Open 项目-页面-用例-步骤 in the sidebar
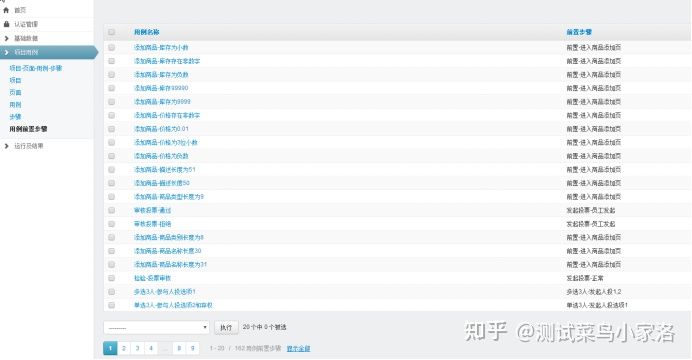Viewport: 692px width, 360px height. click(x=36, y=68)
